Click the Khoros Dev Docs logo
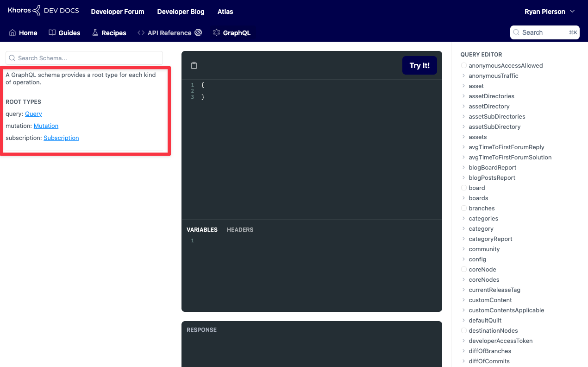Screen dimensions: 588x367 [44, 11]
